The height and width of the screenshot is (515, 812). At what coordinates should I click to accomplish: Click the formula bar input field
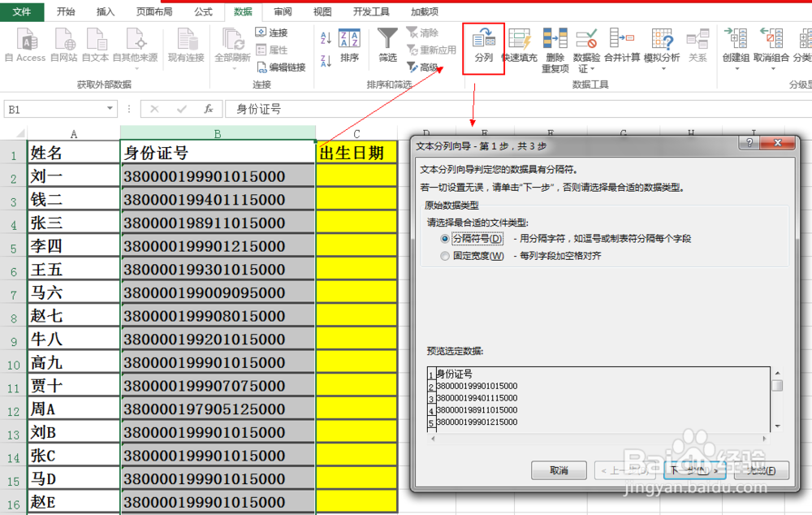(518, 109)
